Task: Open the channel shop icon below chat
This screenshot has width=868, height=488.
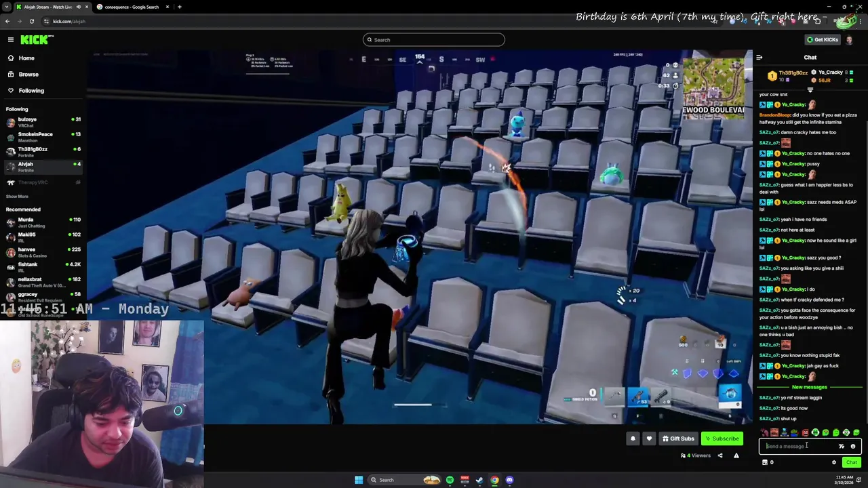Action: pos(765,462)
